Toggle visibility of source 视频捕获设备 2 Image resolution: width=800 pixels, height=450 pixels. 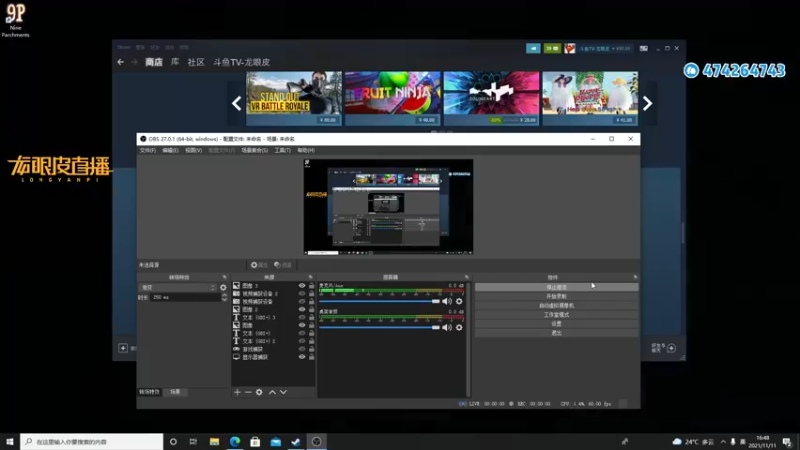click(302, 294)
